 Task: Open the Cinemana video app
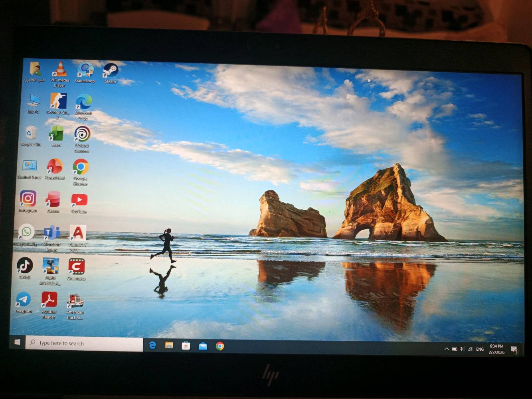tap(77, 266)
